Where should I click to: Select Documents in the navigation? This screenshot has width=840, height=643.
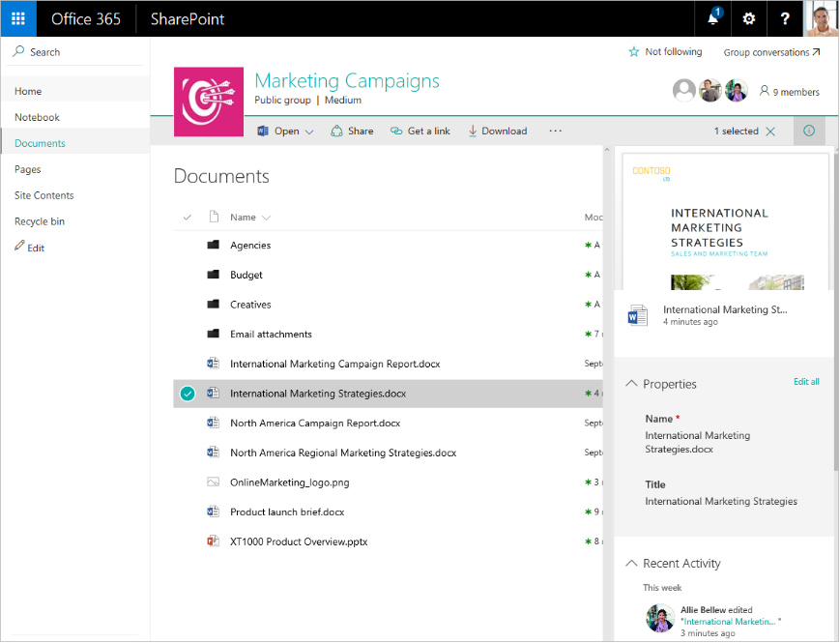(40, 143)
